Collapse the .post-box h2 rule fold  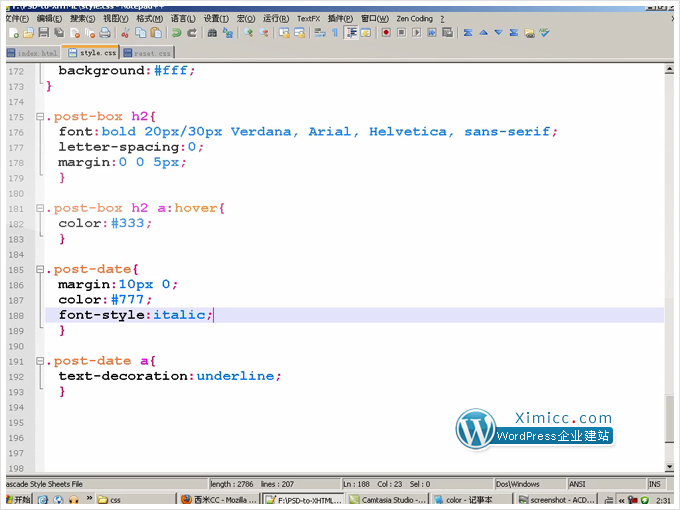40,116
